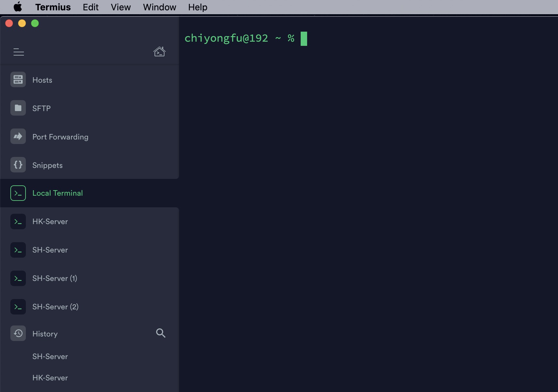Open Snippets section

click(x=48, y=165)
